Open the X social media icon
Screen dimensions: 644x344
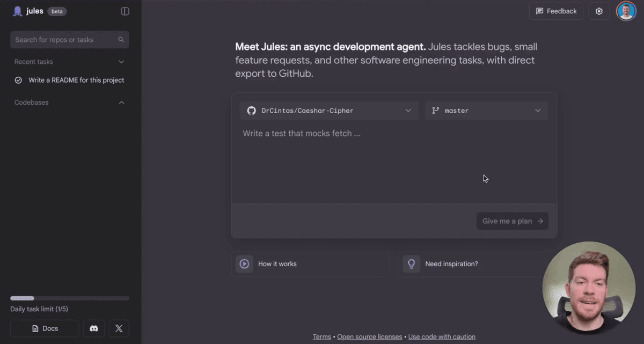click(x=119, y=328)
